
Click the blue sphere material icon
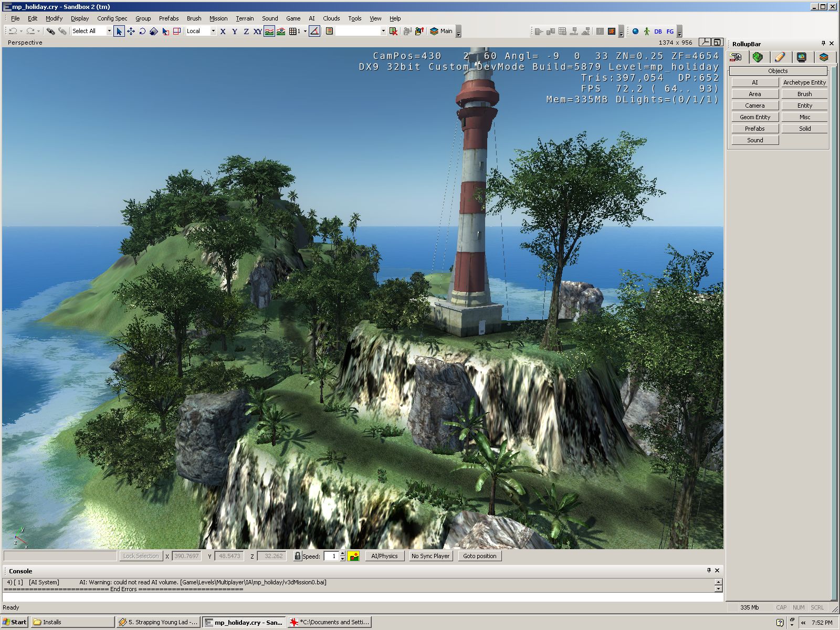point(635,31)
